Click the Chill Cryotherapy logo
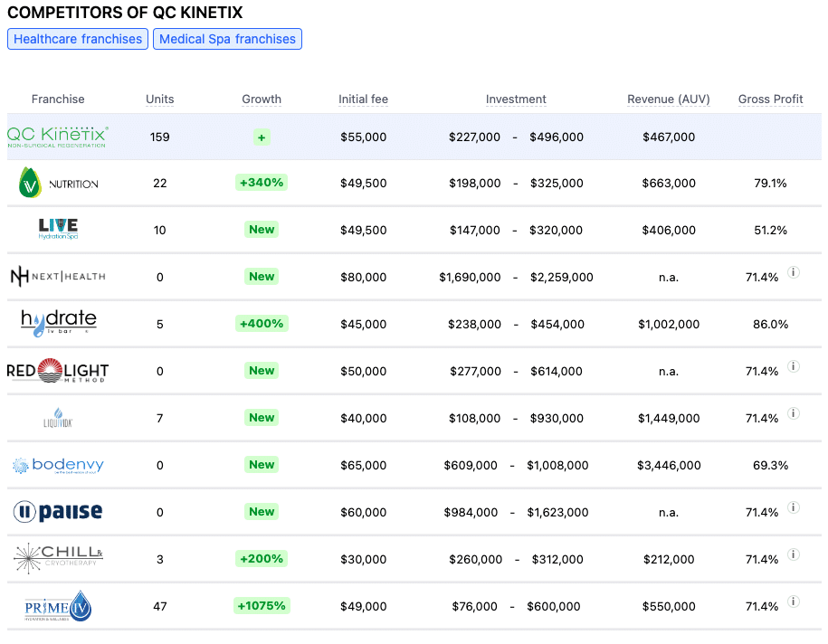The height and width of the screenshot is (644, 828). click(58, 558)
